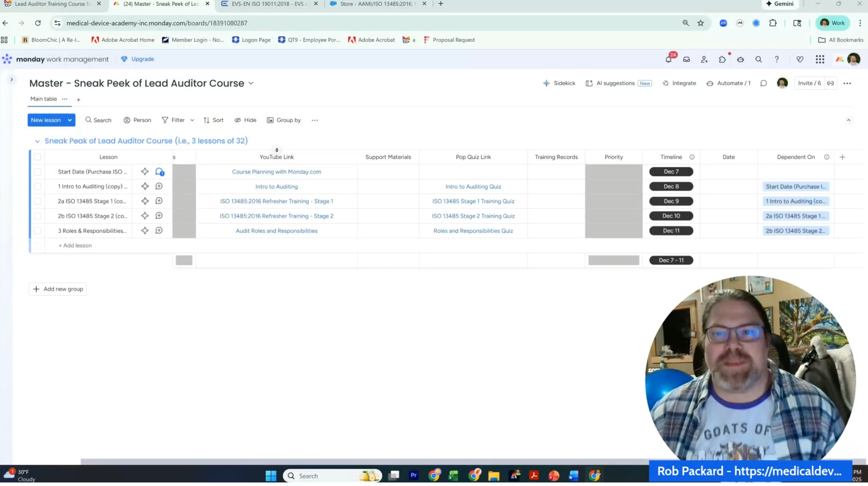
Task: Click the Add new group button
Action: [x=58, y=289]
